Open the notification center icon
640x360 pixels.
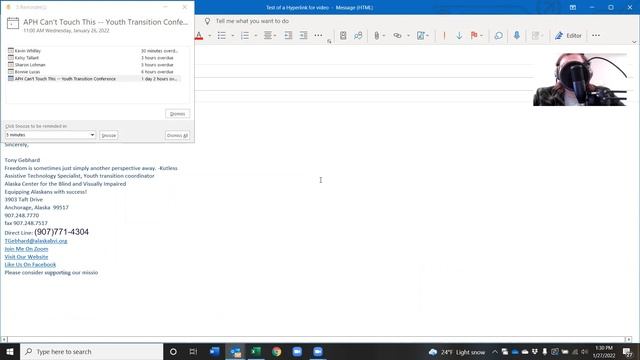click(627, 352)
